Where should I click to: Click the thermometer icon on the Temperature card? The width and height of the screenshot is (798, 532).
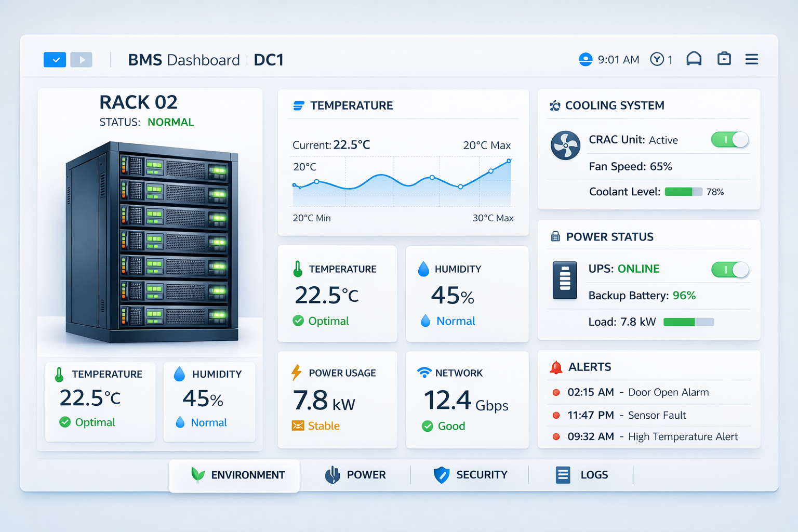pos(297,269)
